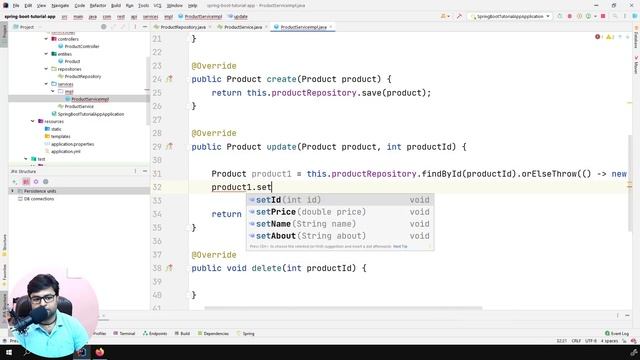The height and width of the screenshot is (360, 640).
Task: Open the Spring tool window
Action: click(246, 333)
